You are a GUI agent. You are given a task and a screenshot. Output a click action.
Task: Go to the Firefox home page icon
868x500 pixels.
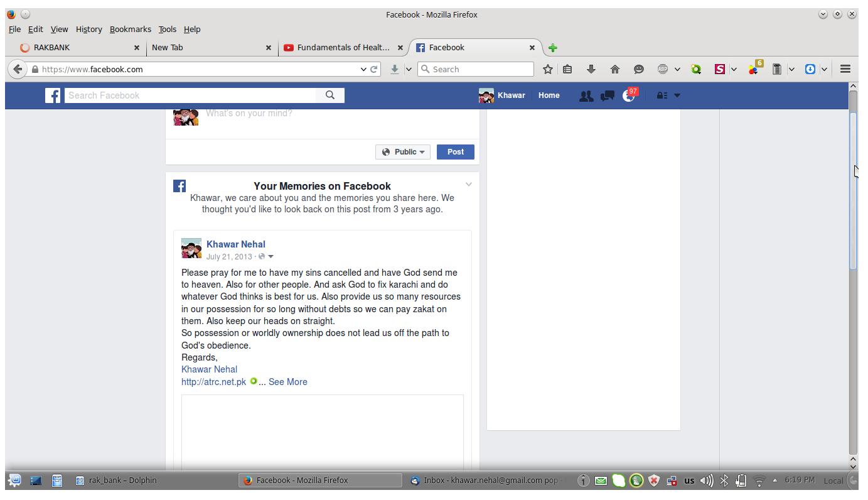click(615, 69)
